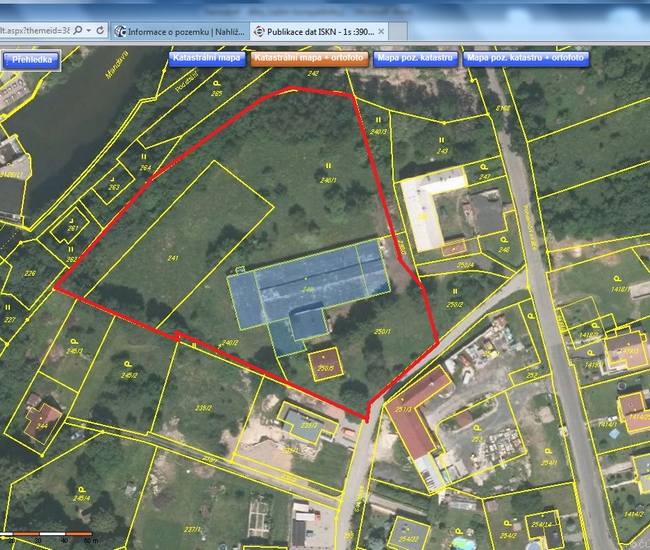Show Mapa poz. katastru layer
The width and height of the screenshot is (650, 550).
(416, 59)
